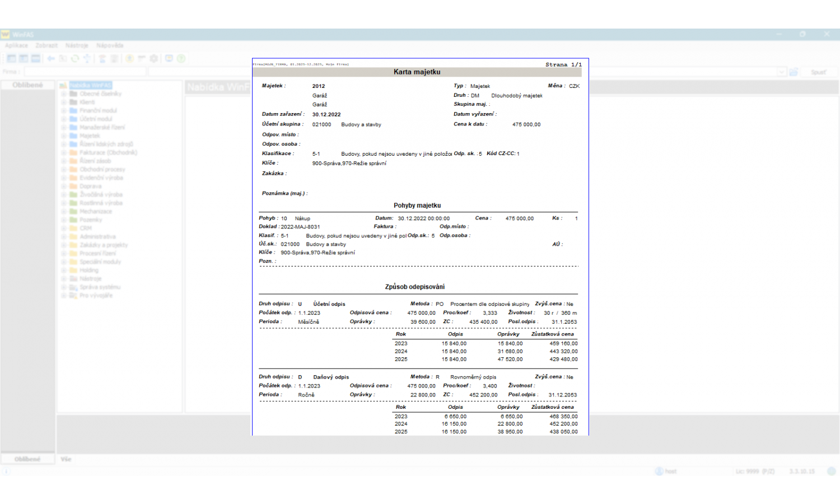Screen dimensions: 840x504
Task: Open the Zobrazit menu
Action: 46,45
